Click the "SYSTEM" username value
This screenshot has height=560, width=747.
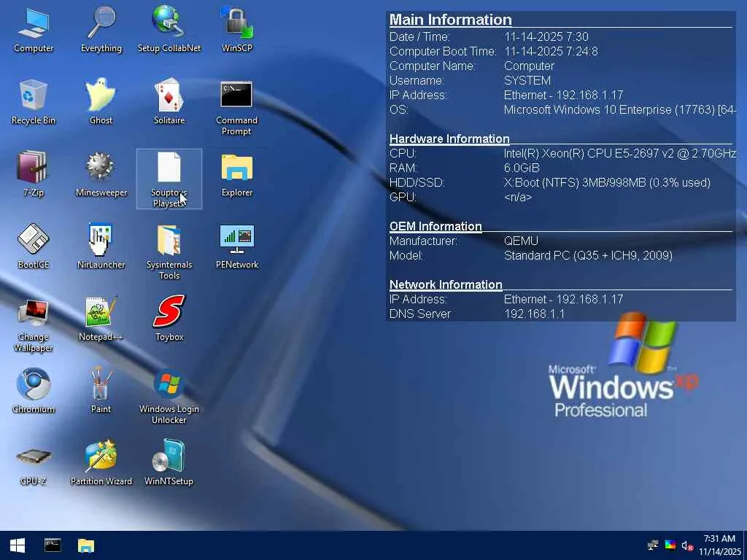point(527,80)
